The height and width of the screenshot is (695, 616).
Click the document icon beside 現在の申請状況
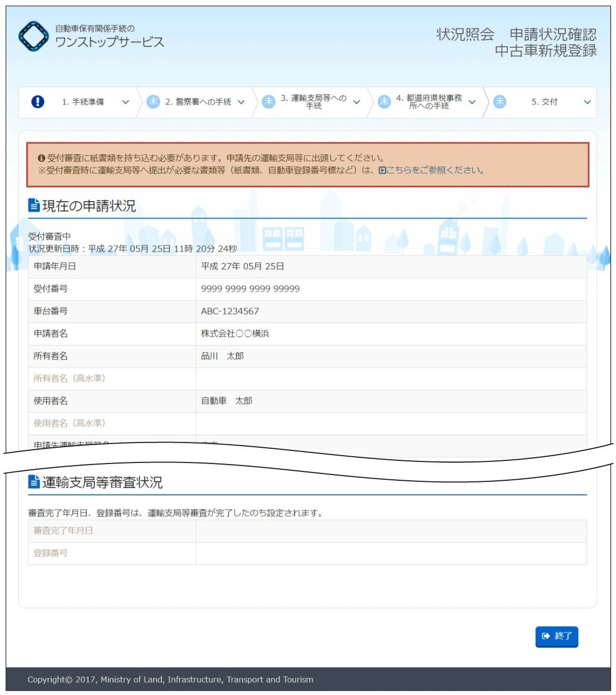(x=34, y=205)
